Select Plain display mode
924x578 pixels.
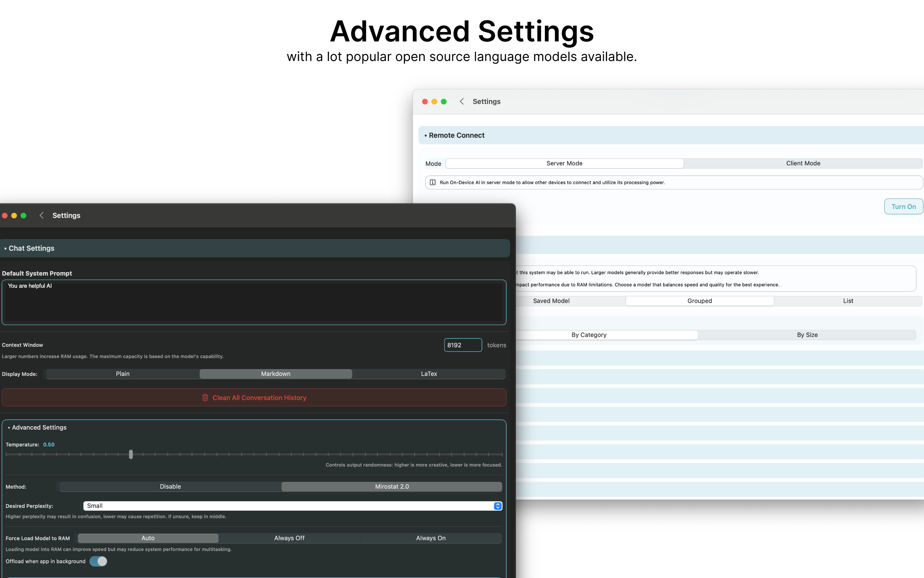[123, 374]
